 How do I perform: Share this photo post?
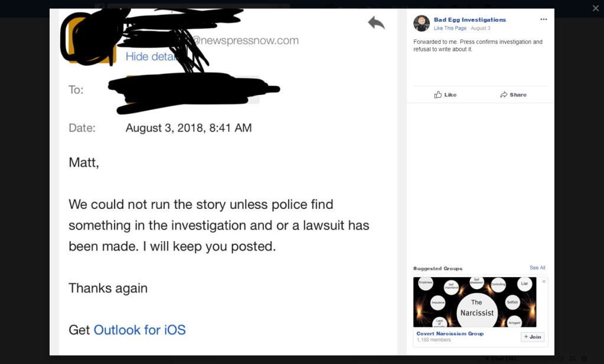(513, 94)
